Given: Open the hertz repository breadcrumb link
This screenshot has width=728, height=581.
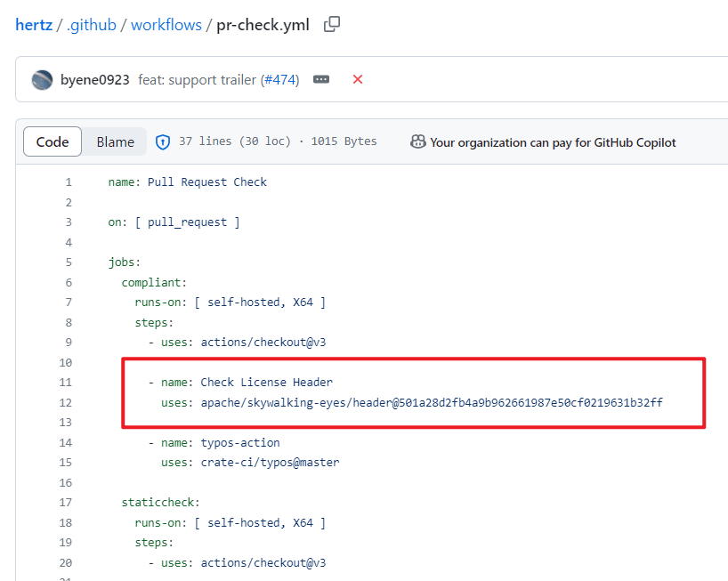Looking at the screenshot, I should click(x=34, y=25).
